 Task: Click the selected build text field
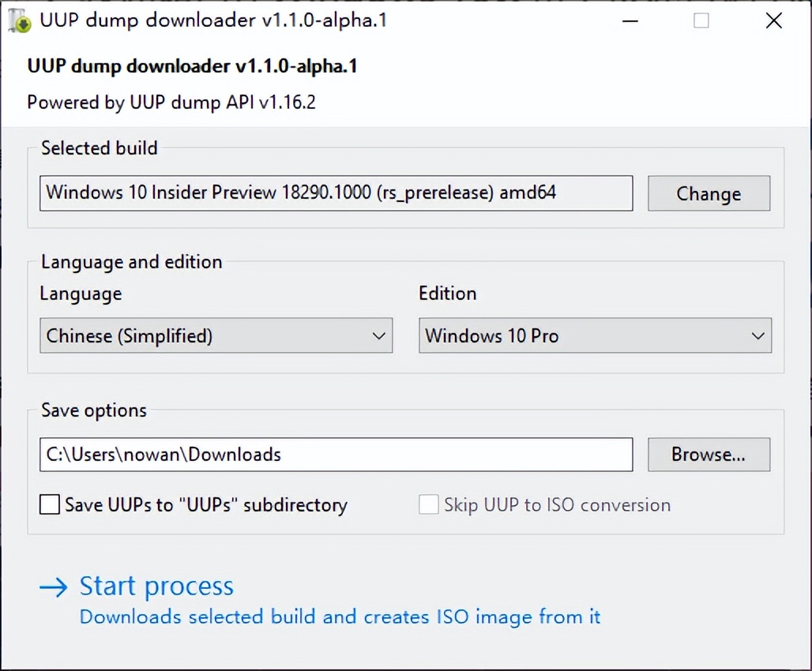(336, 193)
